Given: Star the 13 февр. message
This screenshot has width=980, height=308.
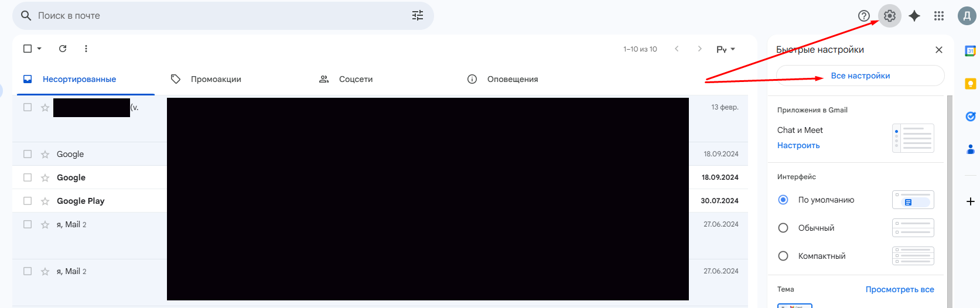Looking at the screenshot, I should click(x=45, y=108).
